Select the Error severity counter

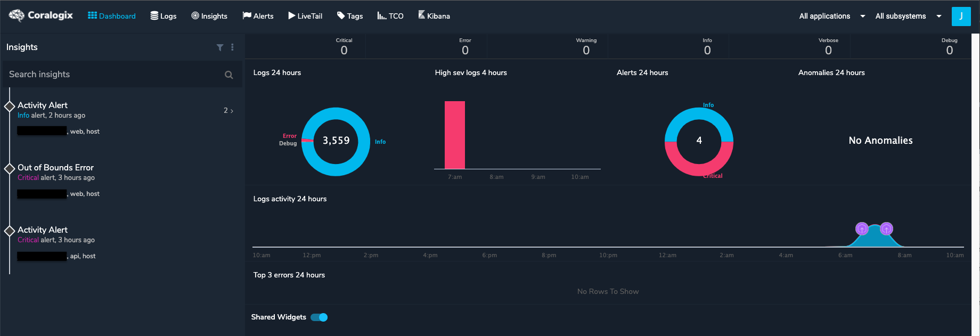[465, 47]
